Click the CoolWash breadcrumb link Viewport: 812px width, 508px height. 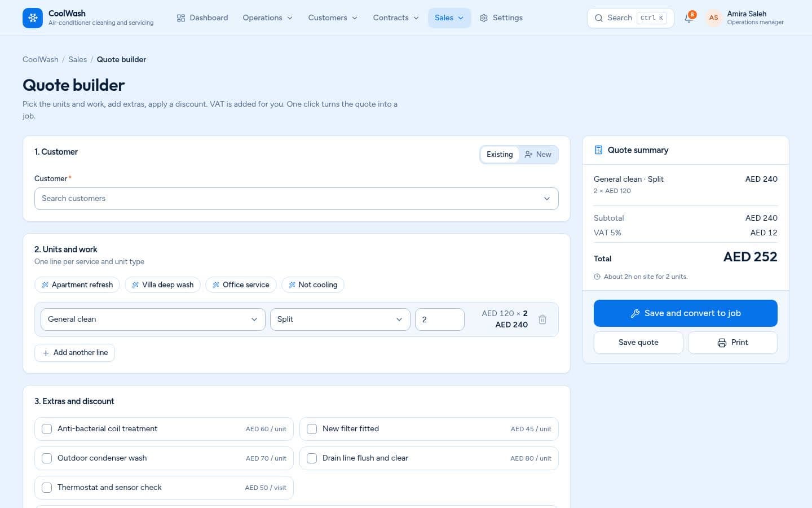[x=41, y=60]
